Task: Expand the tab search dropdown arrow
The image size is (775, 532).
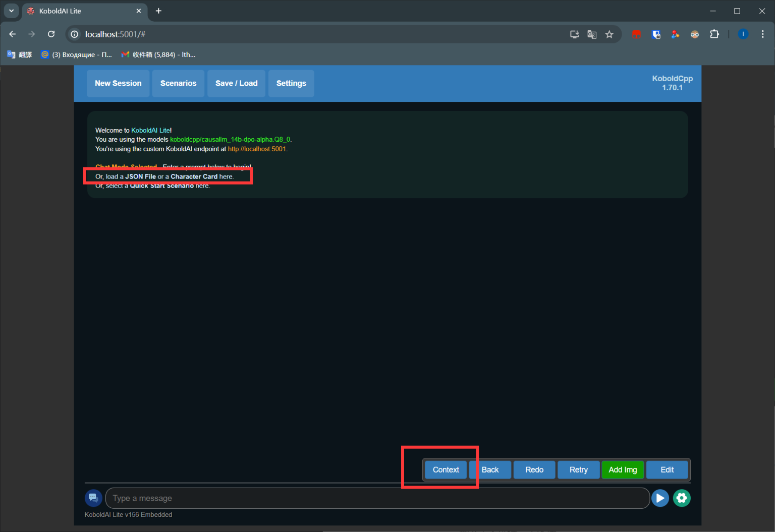Action: click(x=11, y=11)
